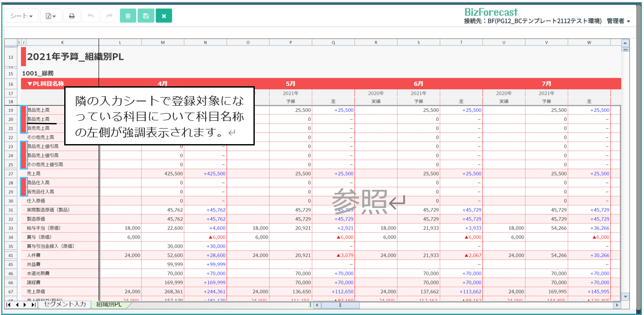Click the save floppy disk icon

point(146,16)
